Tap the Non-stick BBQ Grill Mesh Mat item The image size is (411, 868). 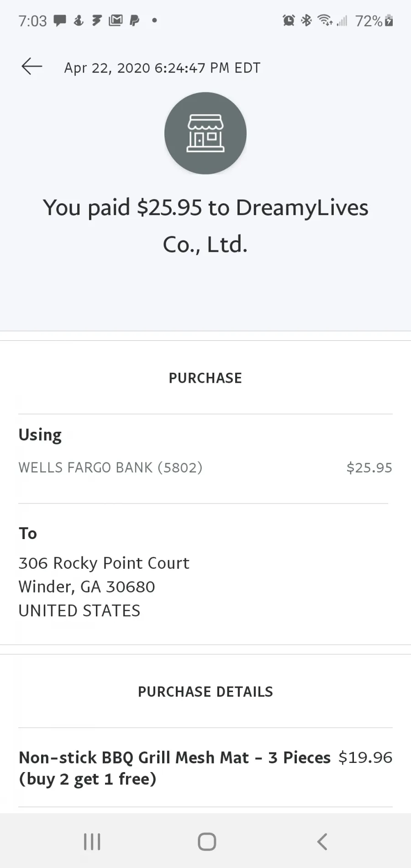pyautogui.click(x=174, y=768)
